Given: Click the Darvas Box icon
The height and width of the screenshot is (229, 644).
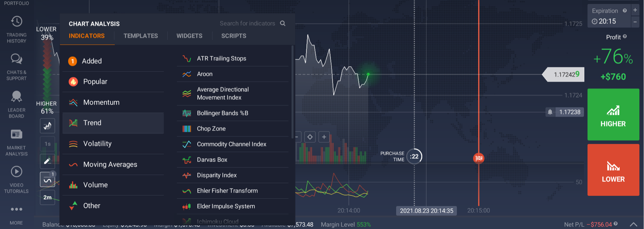Looking at the screenshot, I should pyautogui.click(x=187, y=160).
